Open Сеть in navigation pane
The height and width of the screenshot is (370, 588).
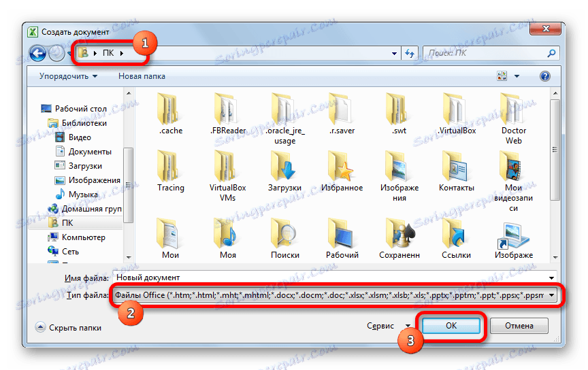[63, 252]
